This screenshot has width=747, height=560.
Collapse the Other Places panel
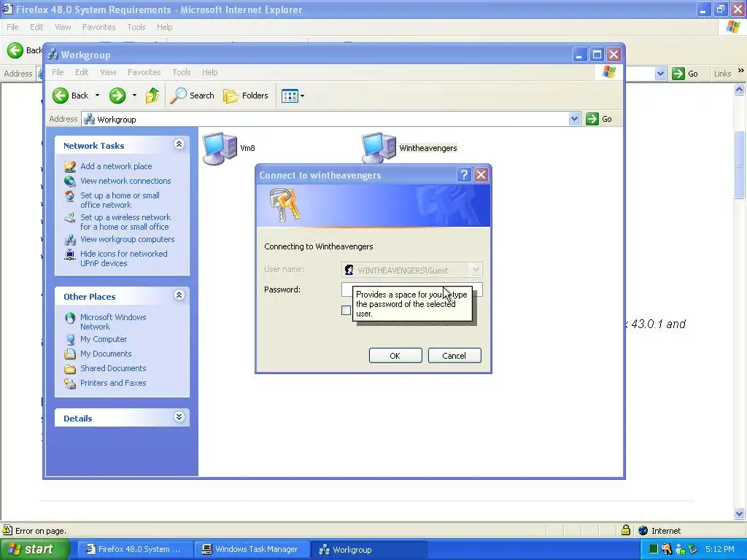point(179,295)
